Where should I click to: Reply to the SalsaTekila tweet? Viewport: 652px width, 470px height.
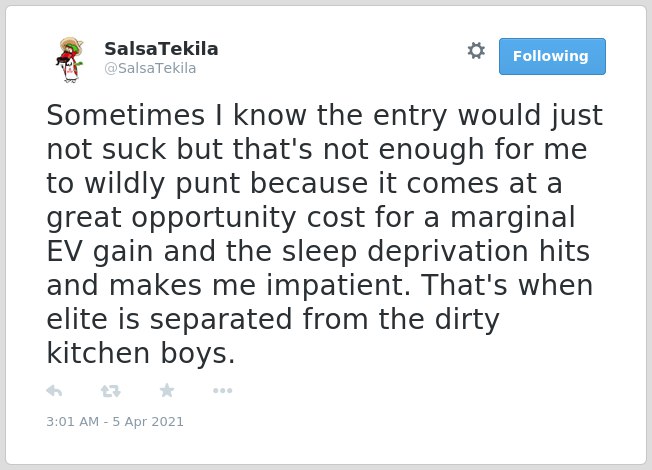[54, 391]
